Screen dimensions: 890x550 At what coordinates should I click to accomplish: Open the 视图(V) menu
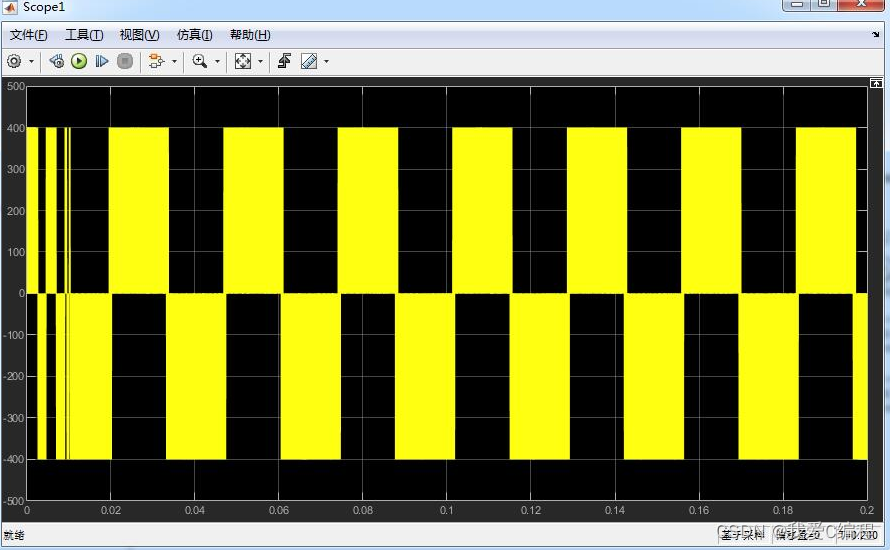(139, 35)
